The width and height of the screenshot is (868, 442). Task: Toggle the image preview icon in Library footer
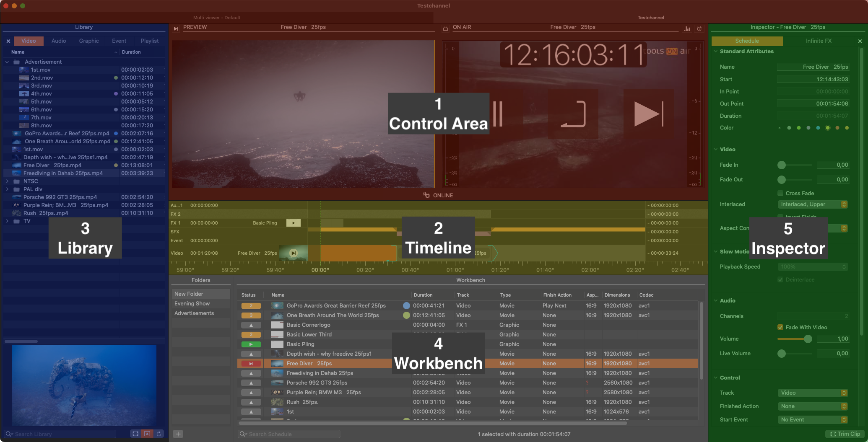point(147,434)
